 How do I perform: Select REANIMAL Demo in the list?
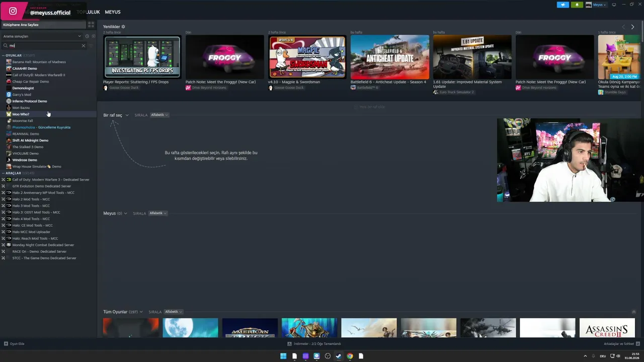pyautogui.click(x=26, y=134)
